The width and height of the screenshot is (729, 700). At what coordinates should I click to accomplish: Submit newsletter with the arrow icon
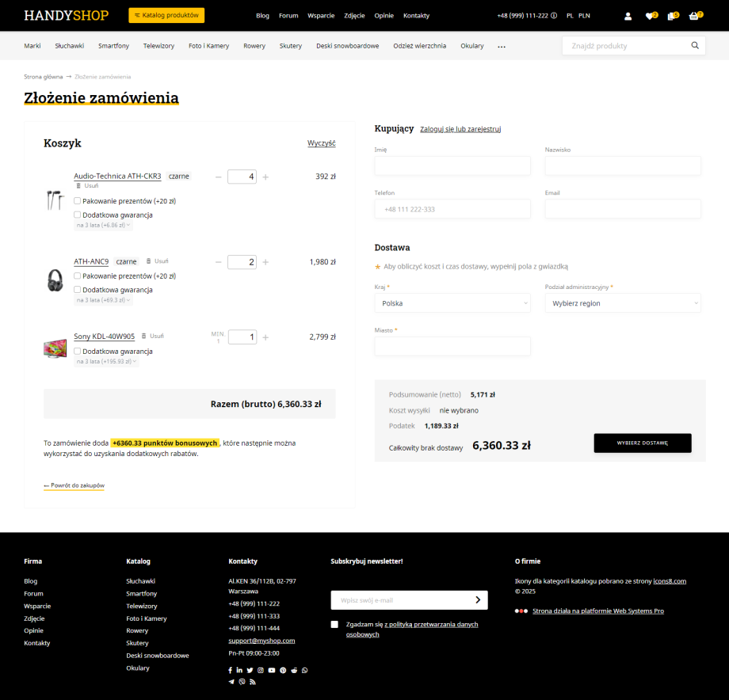[x=478, y=600]
